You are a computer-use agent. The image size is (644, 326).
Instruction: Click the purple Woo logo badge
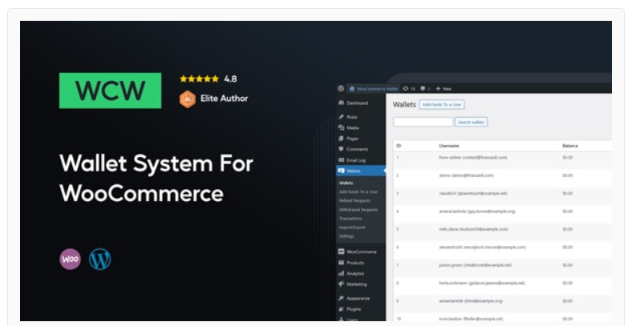[71, 259]
